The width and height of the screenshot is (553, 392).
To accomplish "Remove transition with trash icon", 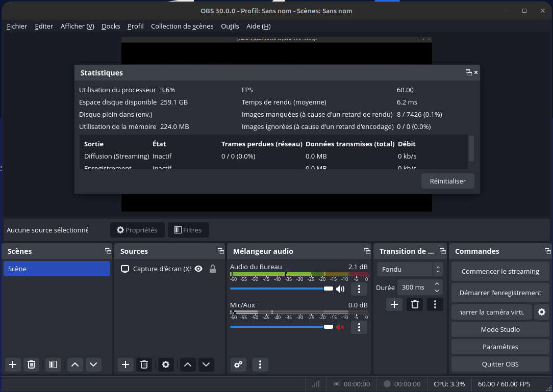I will (x=415, y=304).
